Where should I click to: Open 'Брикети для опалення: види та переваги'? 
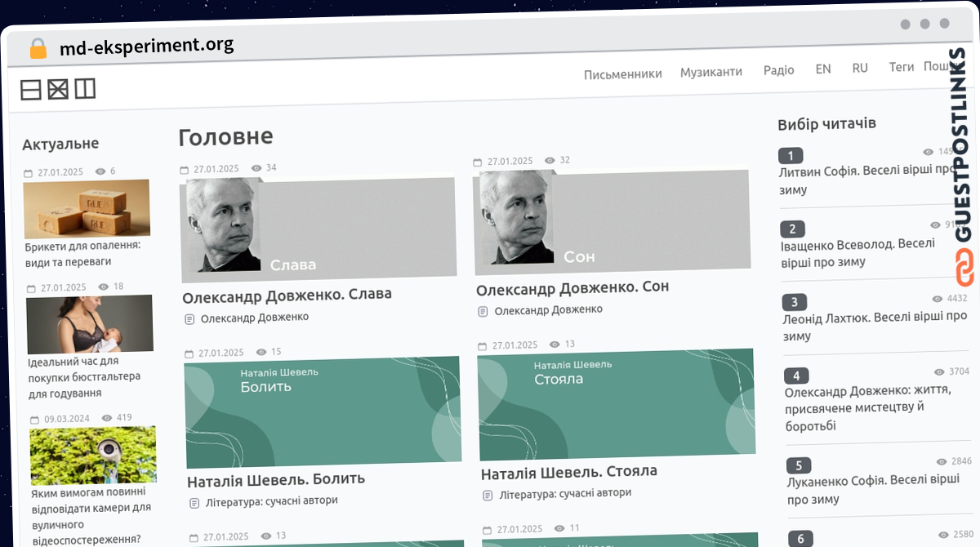(82, 253)
